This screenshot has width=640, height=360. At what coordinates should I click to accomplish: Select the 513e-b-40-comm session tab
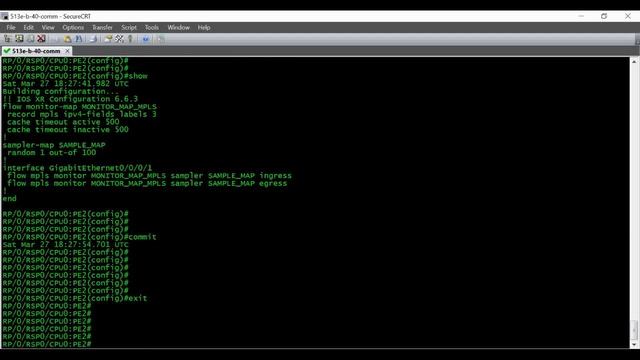pyautogui.click(x=36, y=51)
